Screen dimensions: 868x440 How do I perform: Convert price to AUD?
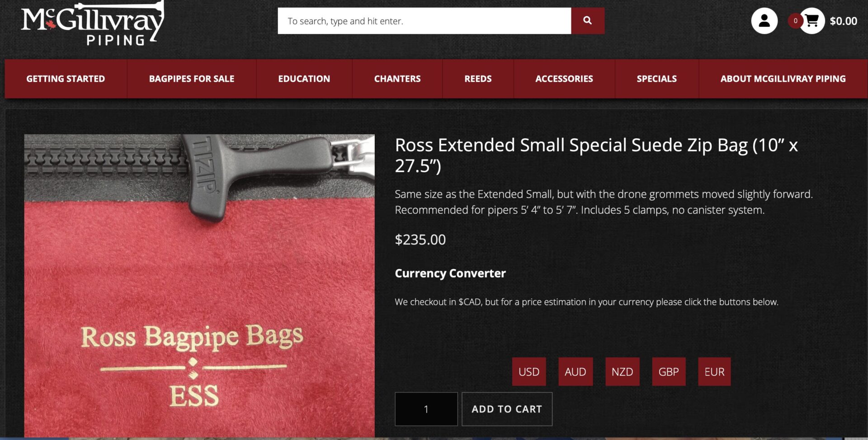point(576,372)
